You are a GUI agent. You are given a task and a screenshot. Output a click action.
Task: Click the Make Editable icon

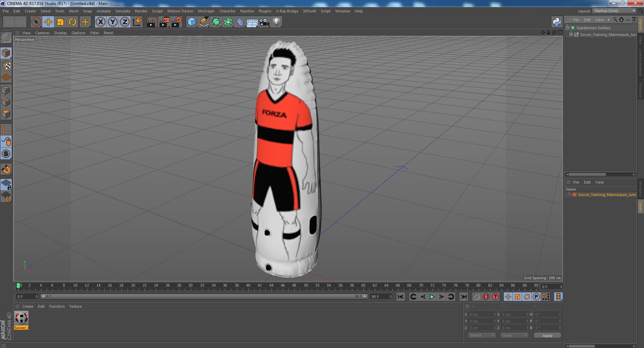pos(6,38)
